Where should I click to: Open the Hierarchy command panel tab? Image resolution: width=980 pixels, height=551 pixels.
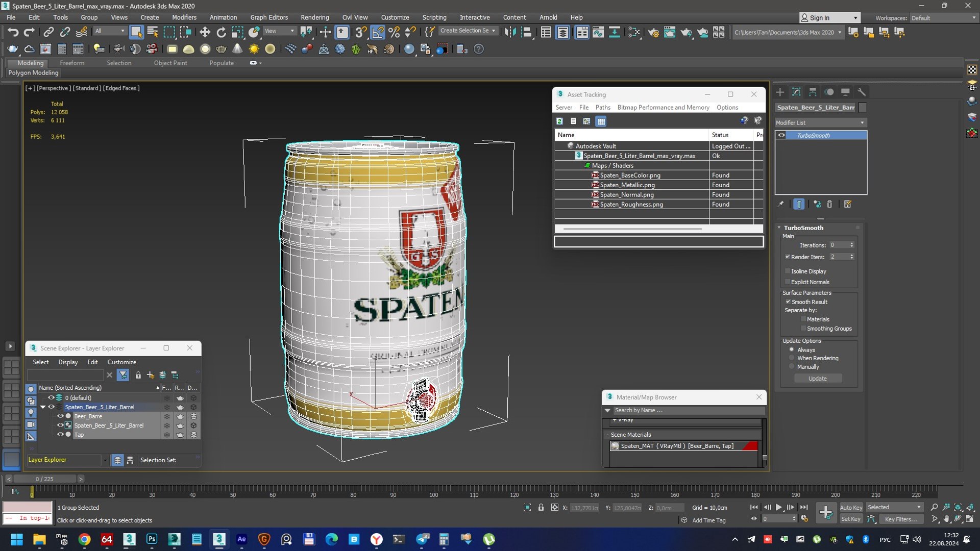pos(813,92)
